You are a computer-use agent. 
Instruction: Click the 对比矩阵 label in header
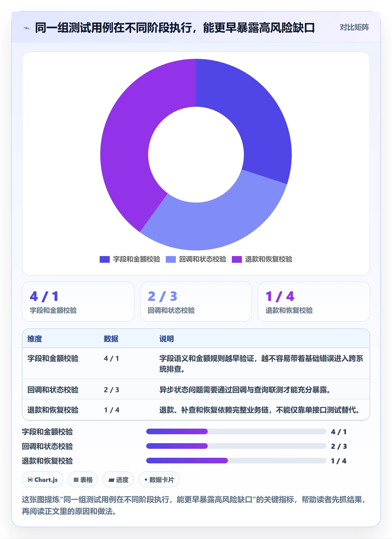[x=354, y=27]
